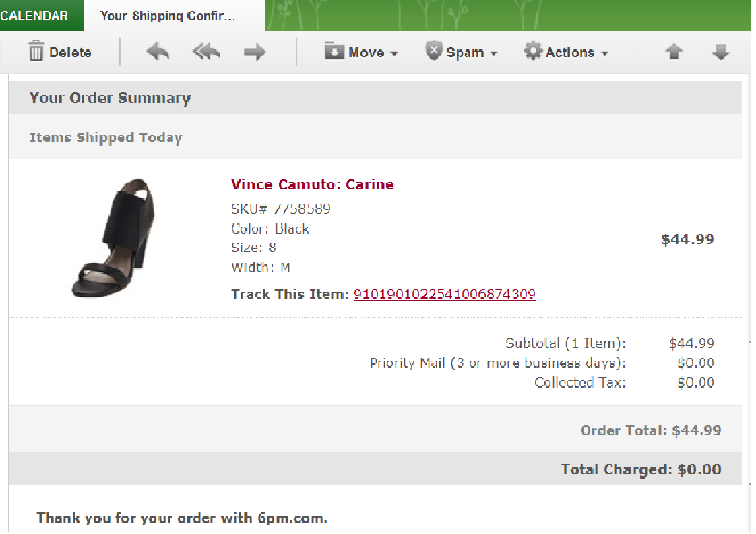756x534 pixels.
Task: Click the Delete button label
Action: [x=70, y=52]
